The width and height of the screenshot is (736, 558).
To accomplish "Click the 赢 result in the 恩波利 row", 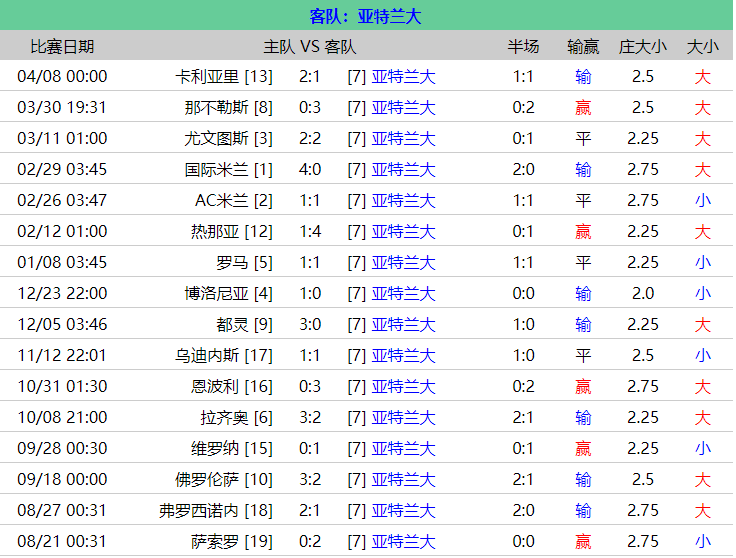I will 583,386.
